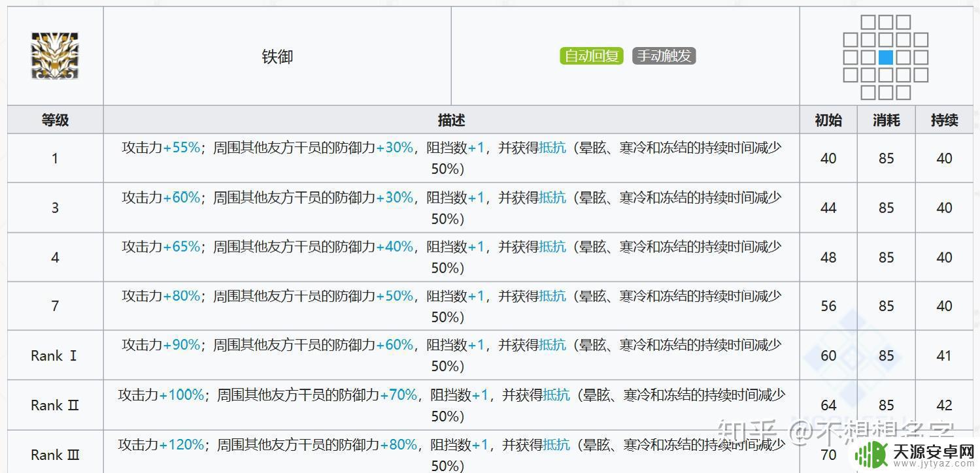
Task: Open 抵抗 link in level 7 row
Action: pos(552,296)
